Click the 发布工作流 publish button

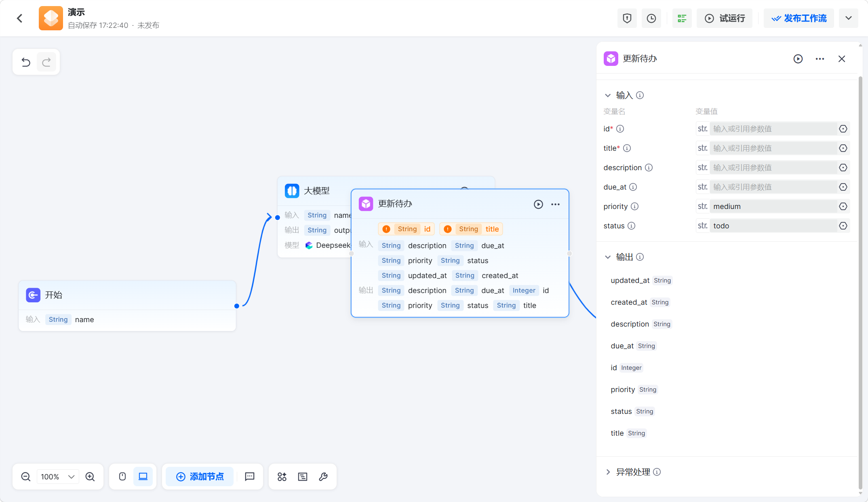pyautogui.click(x=799, y=18)
